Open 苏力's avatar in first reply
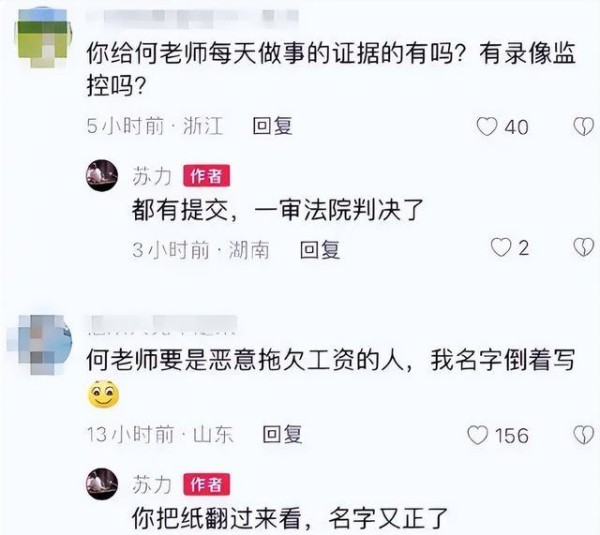Screen dimensions: 600x535 pos(102,176)
